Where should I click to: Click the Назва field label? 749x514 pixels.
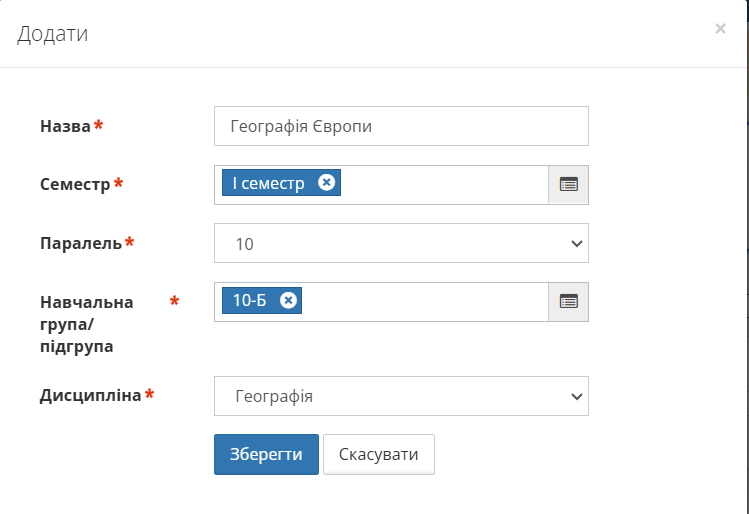coord(65,126)
